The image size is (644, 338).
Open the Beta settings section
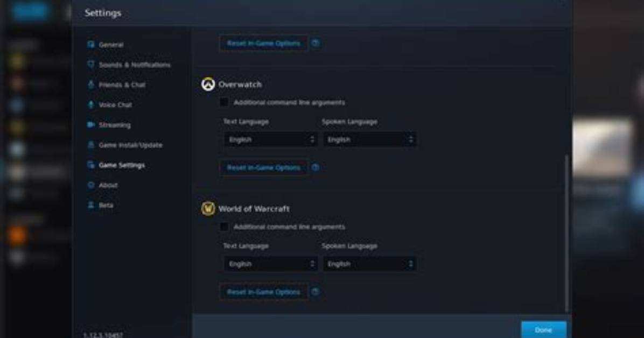106,206
